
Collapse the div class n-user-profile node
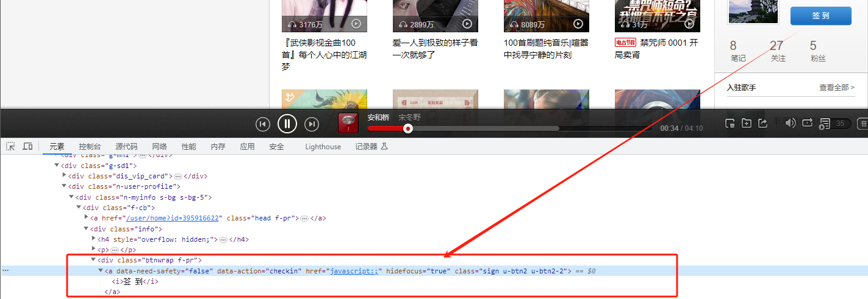click(64, 186)
